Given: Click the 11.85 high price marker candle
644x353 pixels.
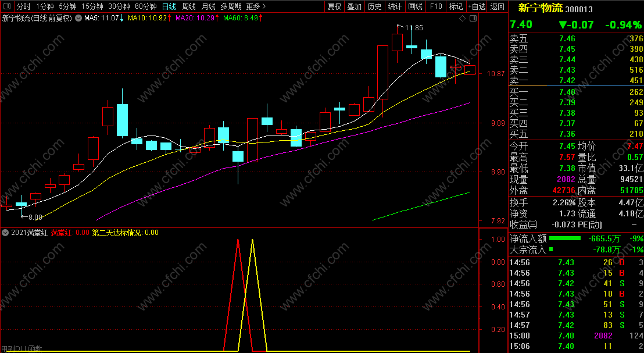Looking at the screenshot, I should [x=397, y=44].
